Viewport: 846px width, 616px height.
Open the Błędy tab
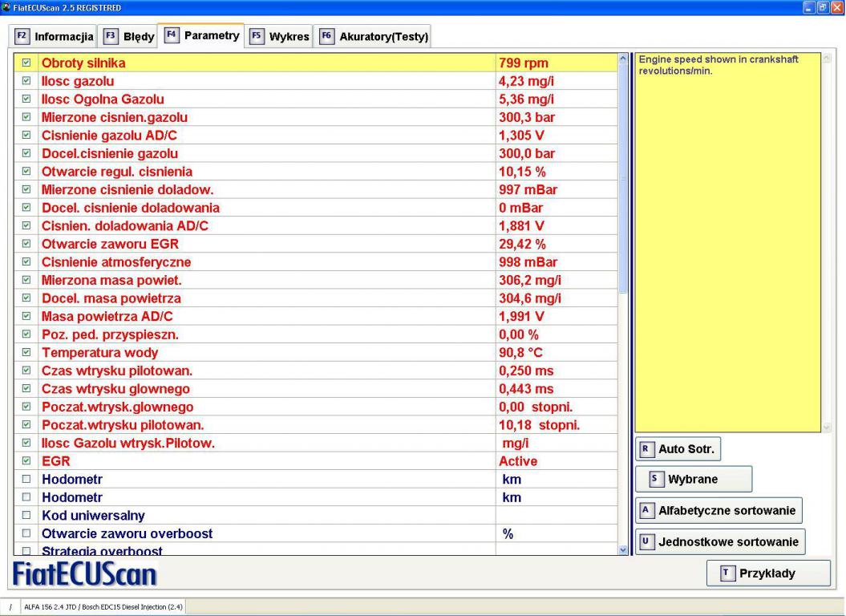click(127, 36)
